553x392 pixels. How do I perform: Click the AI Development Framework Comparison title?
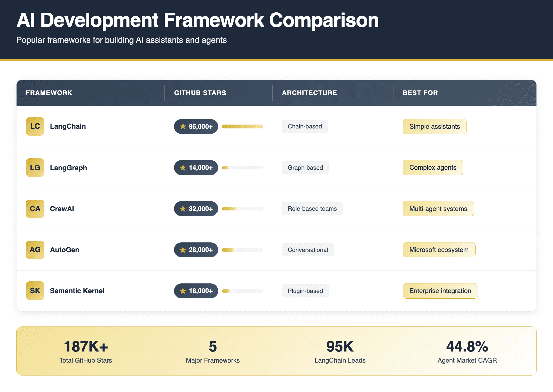click(x=198, y=20)
